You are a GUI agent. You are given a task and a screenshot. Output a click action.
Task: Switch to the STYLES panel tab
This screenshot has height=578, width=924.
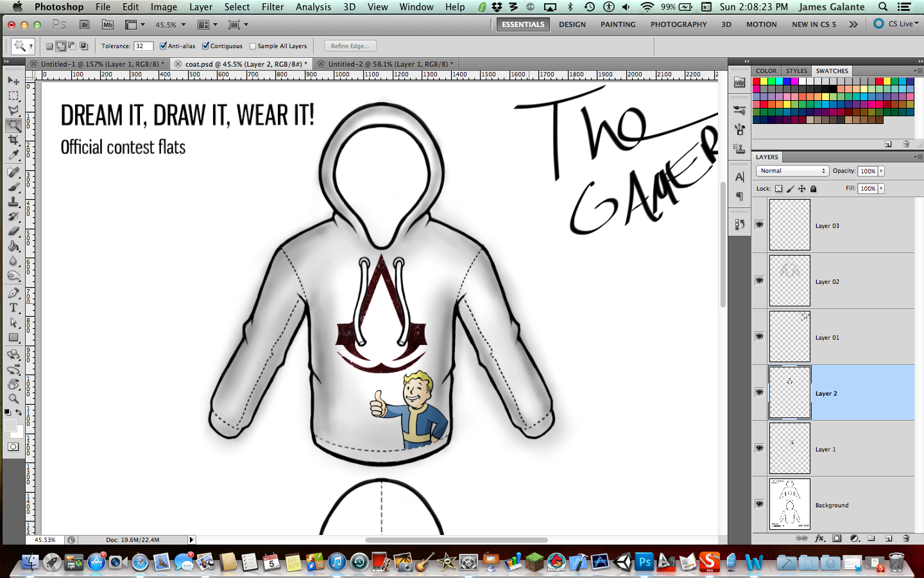click(x=796, y=71)
